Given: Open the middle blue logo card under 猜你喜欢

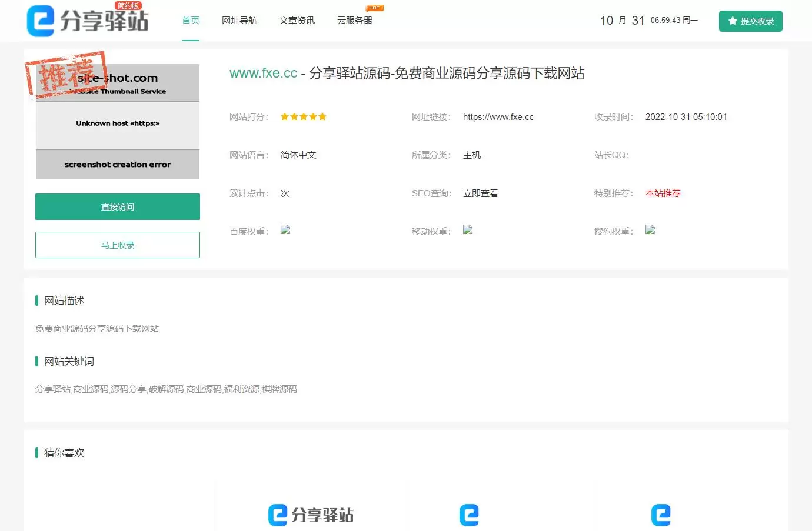Looking at the screenshot, I should pyautogui.click(x=469, y=515).
